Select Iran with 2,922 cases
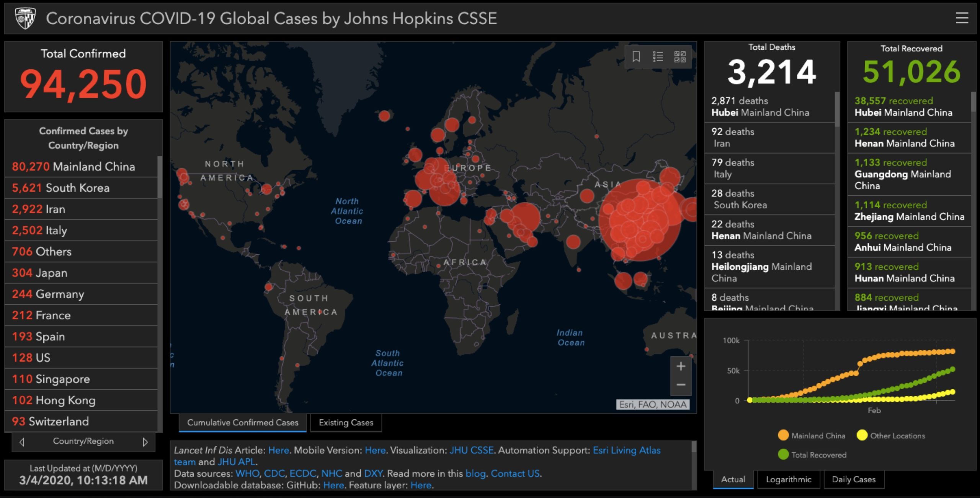Image resolution: width=980 pixels, height=498 pixels. (x=81, y=209)
